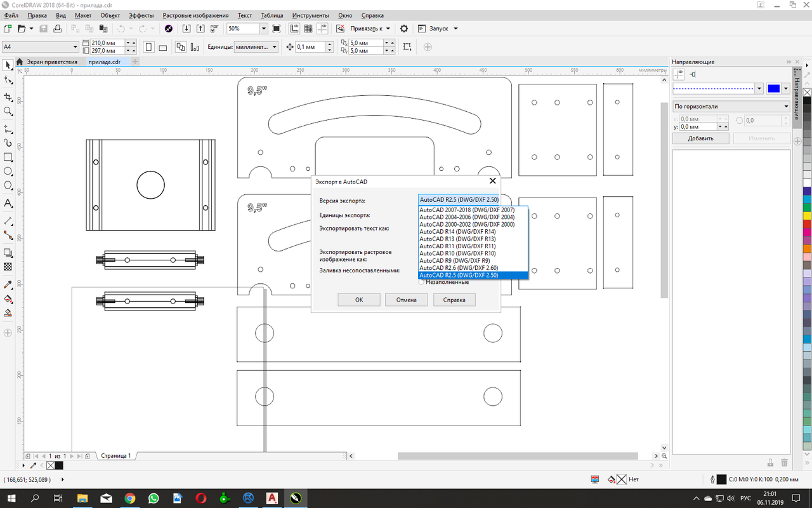Select the Freehand curve tool
The height and width of the screenshot is (508, 812).
click(8, 128)
